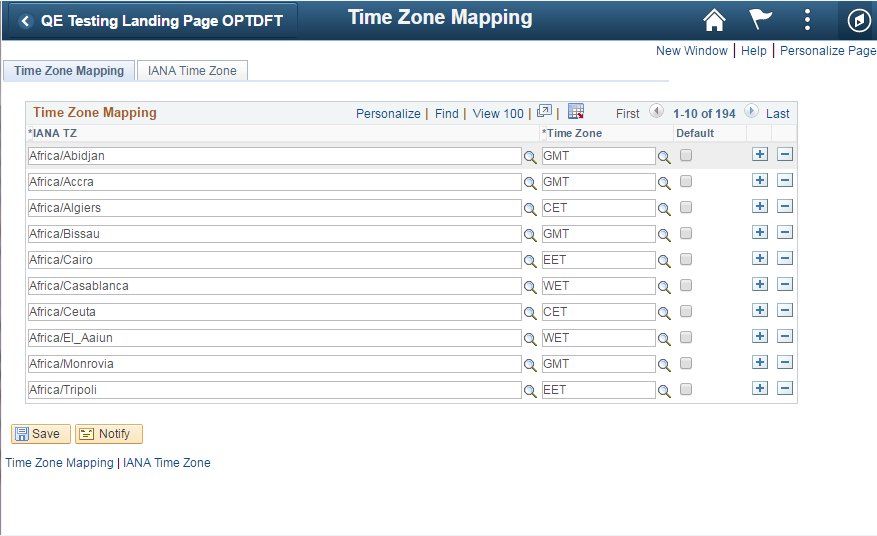
Task: Click the CET field for Africa/Ceuta
Action: pos(598,312)
